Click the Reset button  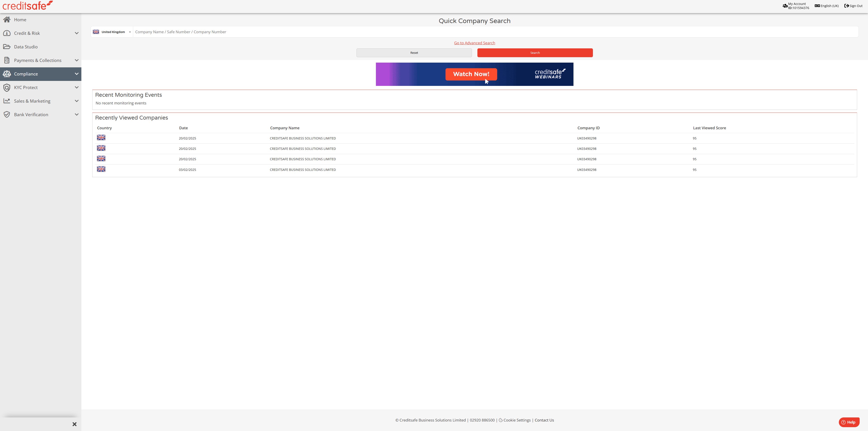click(414, 53)
